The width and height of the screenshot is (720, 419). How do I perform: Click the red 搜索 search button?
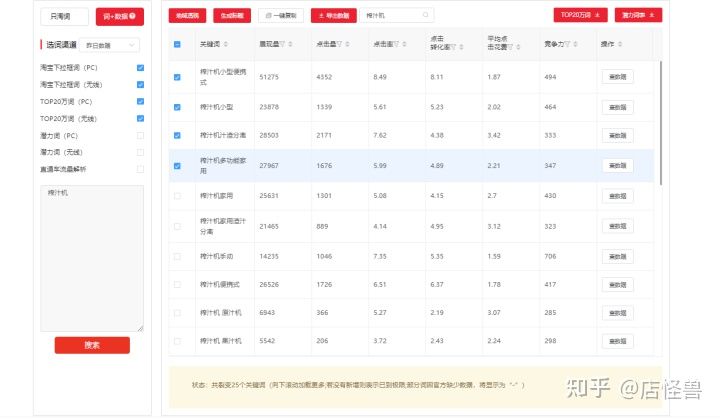(x=92, y=345)
